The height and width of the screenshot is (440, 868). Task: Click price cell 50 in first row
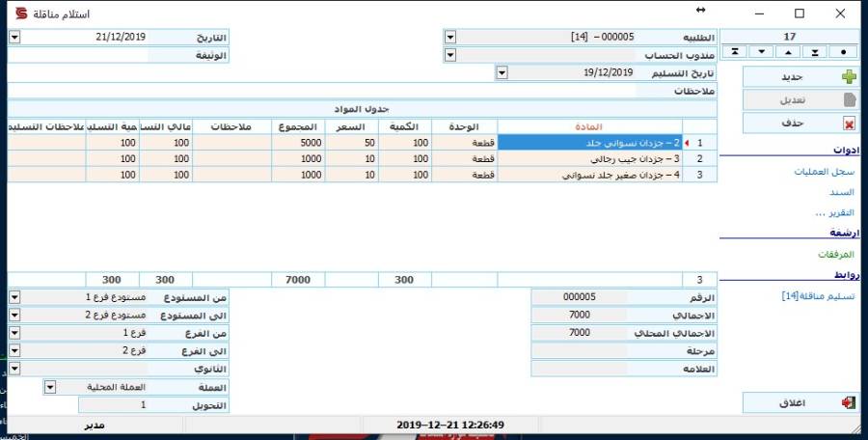pos(351,143)
